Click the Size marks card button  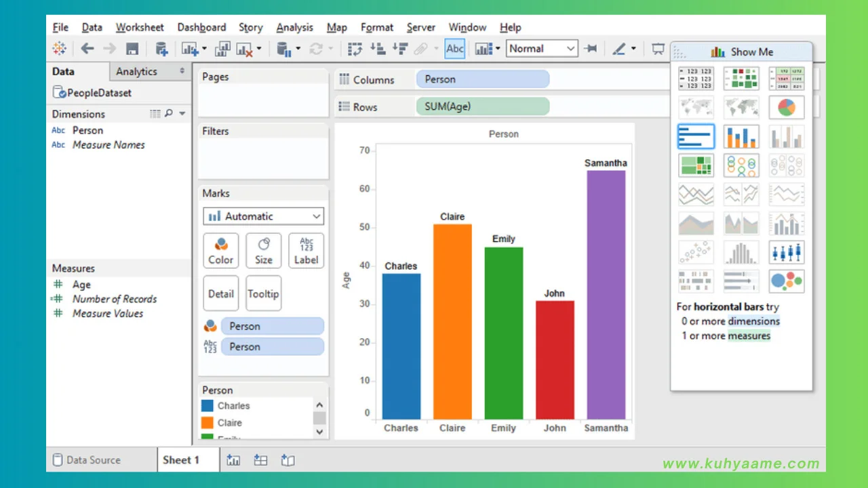click(x=263, y=251)
